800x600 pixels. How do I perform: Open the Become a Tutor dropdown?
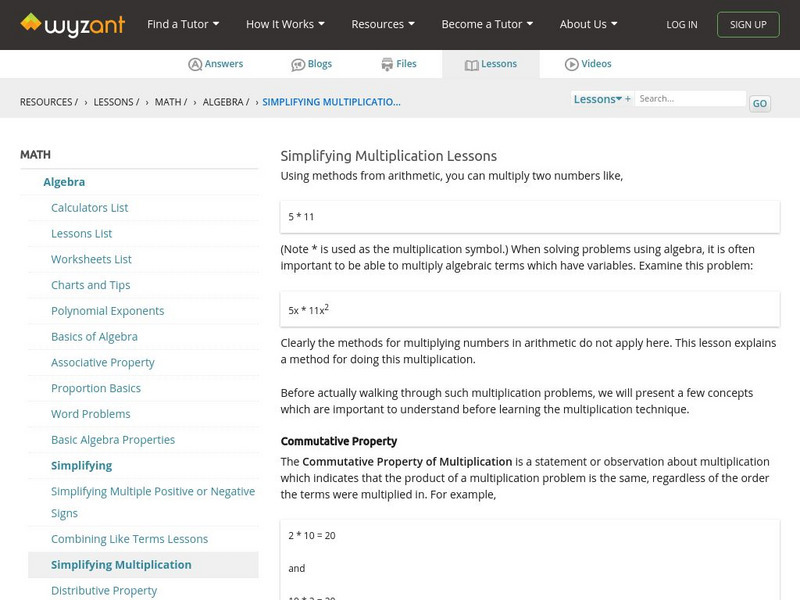[487, 24]
